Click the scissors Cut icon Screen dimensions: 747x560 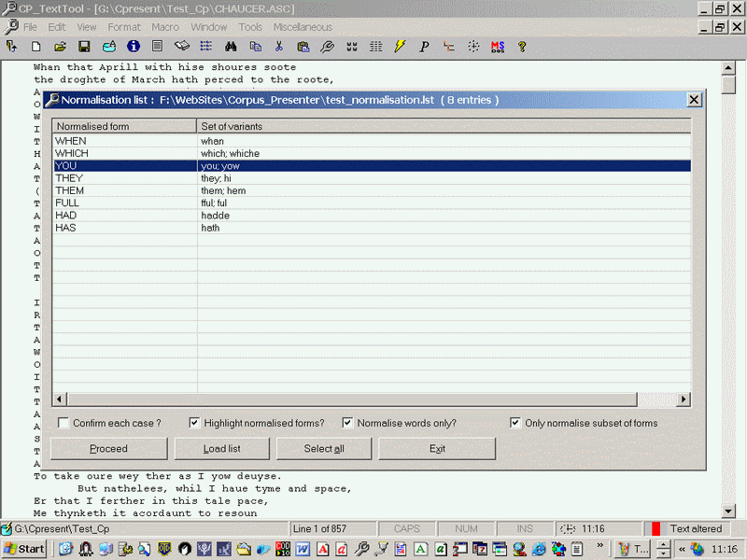click(279, 46)
